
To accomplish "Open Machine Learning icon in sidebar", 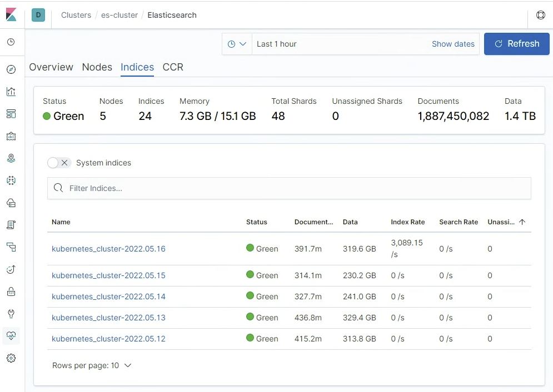I will click(x=11, y=180).
